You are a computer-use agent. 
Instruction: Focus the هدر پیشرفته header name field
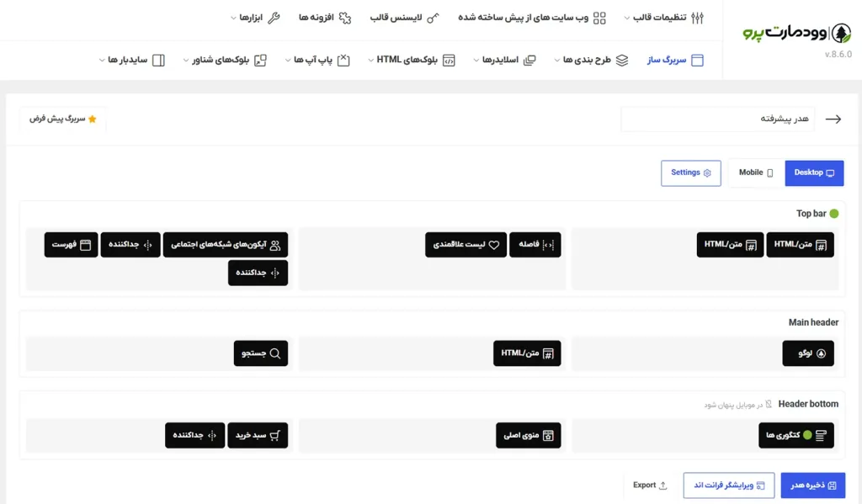pos(718,119)
